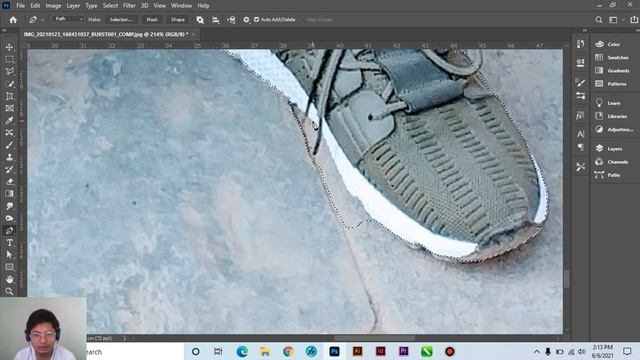Select the Move tool
The width and height of the screenshot is (640, 360).
9,47
